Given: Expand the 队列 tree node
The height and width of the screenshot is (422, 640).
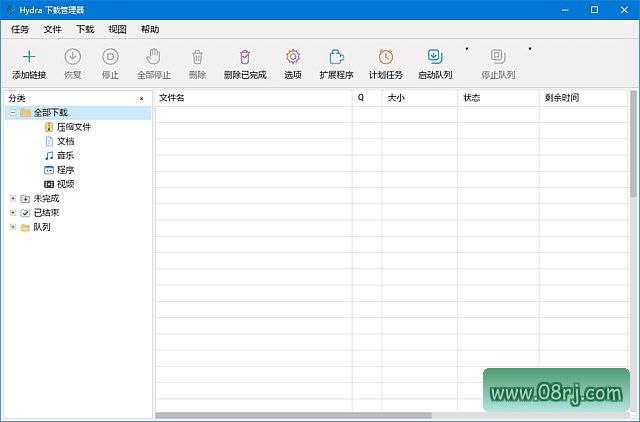Looking at the screenshot, I should click(x=13, y=227).
